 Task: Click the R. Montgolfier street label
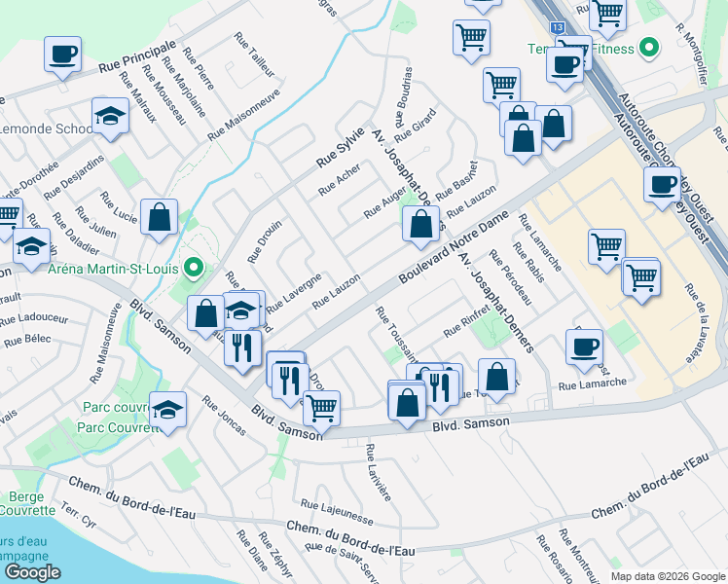click(x=692, y=54)
